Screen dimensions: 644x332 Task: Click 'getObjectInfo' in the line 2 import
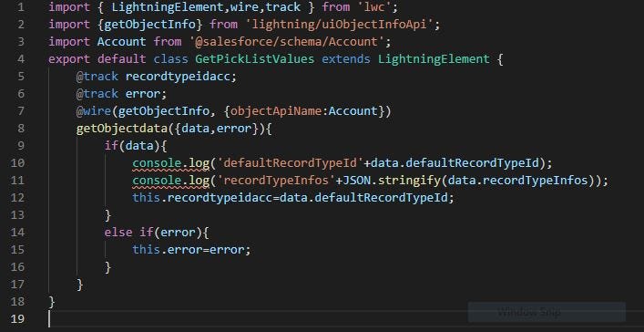click(149, 25)
